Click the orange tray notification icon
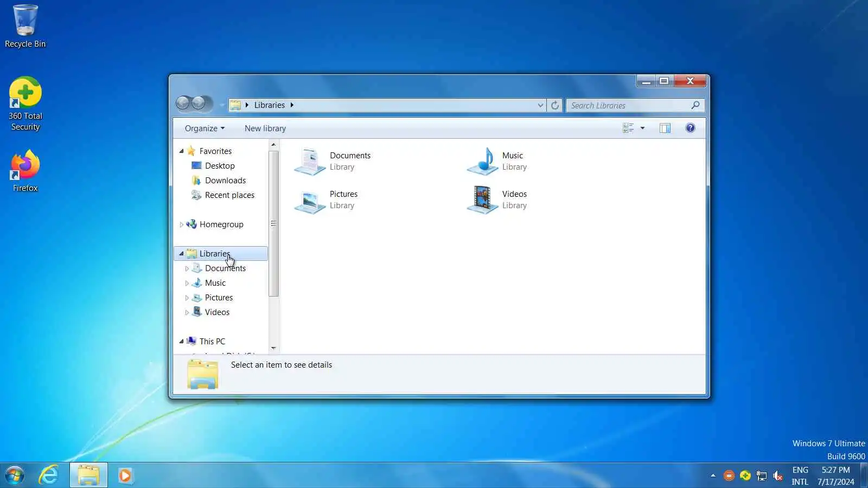The image size is (868, 488). (x=729, y=476)
